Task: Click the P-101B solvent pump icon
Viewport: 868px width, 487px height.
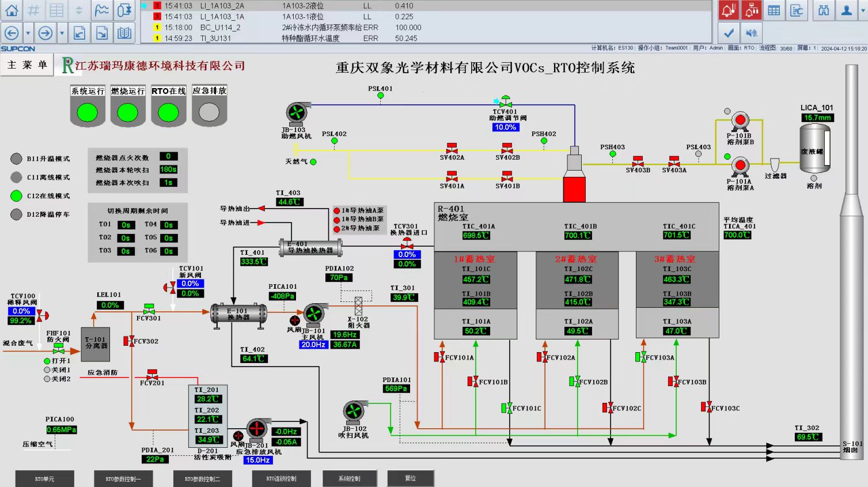Action: (740, 122)
